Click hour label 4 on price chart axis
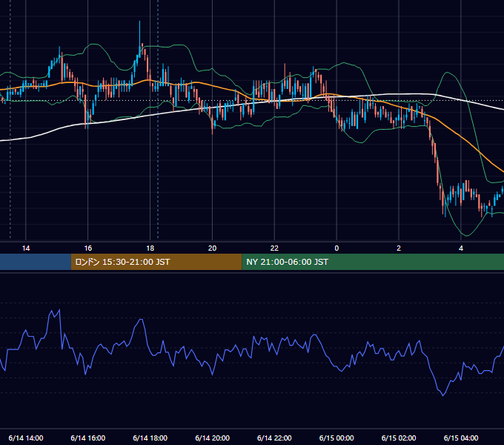Screen dimensions: 504x445 click(x=461, y=248)
